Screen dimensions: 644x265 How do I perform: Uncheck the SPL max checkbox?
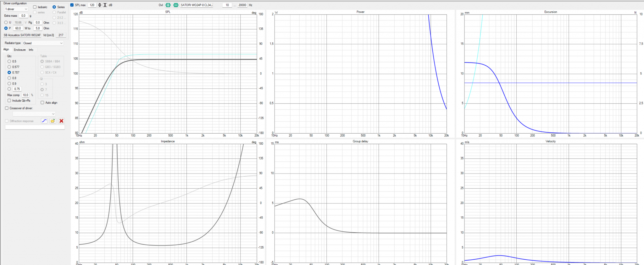click(72, 5)
